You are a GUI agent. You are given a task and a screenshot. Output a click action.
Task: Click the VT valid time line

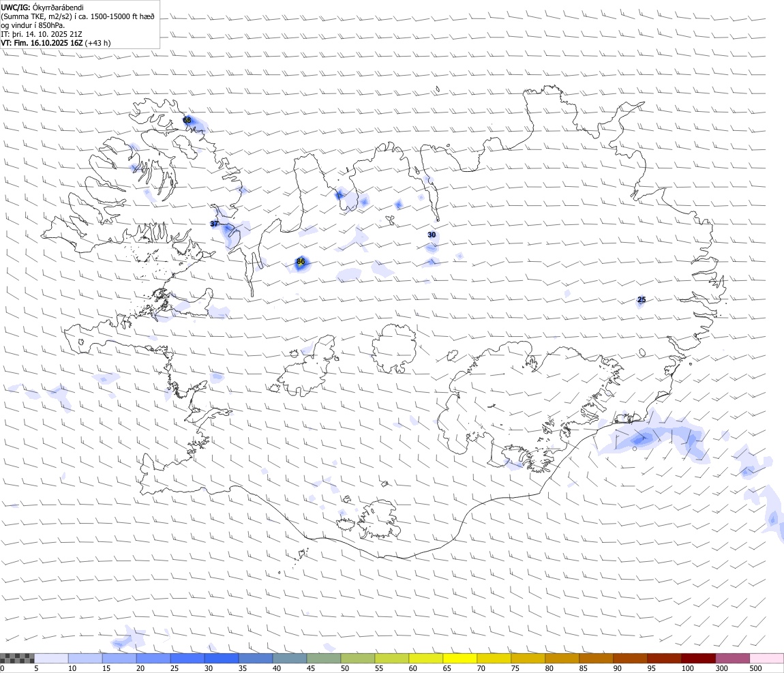click(x=56, y=43)
